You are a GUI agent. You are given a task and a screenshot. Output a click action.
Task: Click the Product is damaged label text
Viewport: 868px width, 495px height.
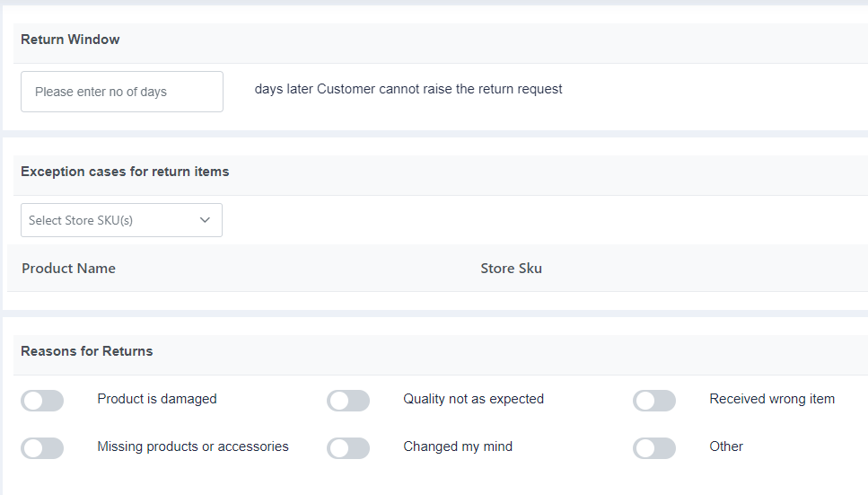coord(157,399)
